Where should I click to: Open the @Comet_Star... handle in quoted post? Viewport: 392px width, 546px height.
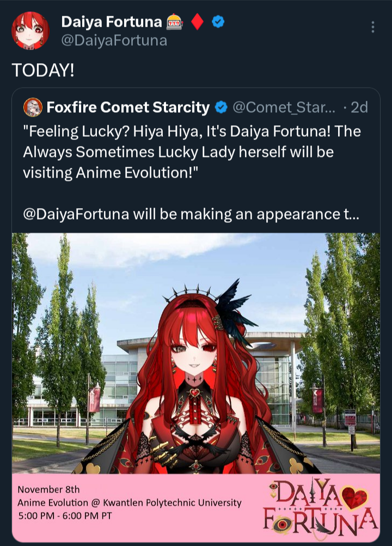coord(284,107)
